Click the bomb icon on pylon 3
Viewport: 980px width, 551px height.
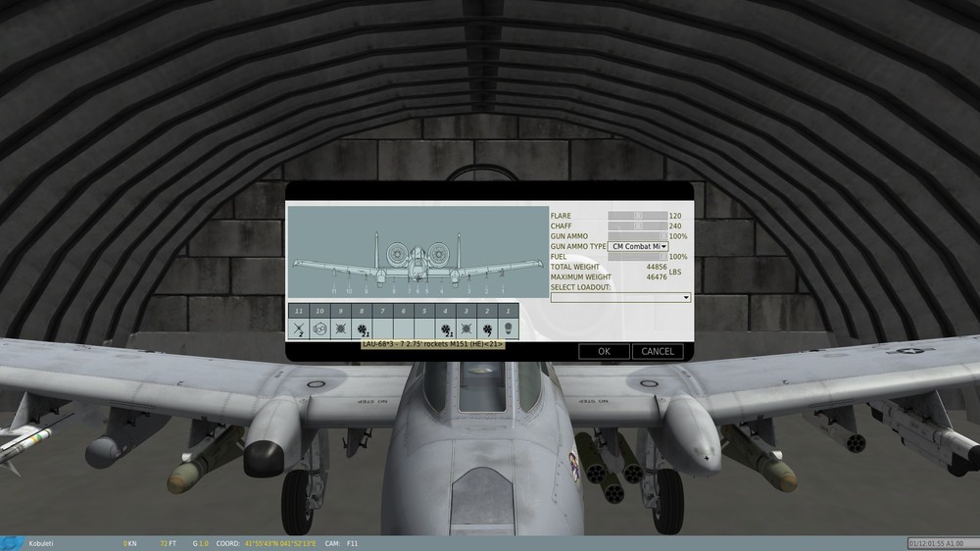[466, 328]
